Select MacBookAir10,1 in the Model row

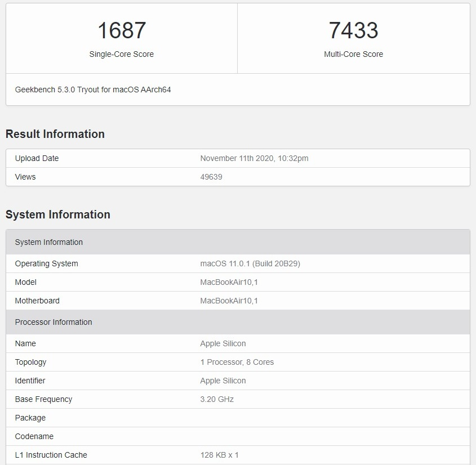coord(229,282)
